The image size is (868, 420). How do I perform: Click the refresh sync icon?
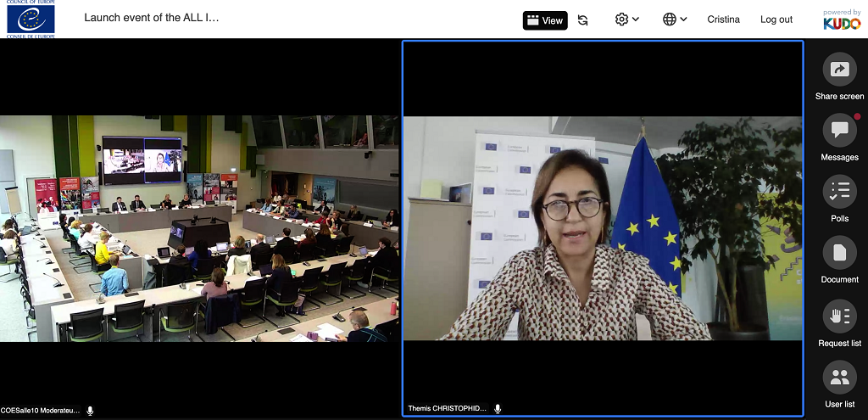pyautogui.click(x=583, y=20)
